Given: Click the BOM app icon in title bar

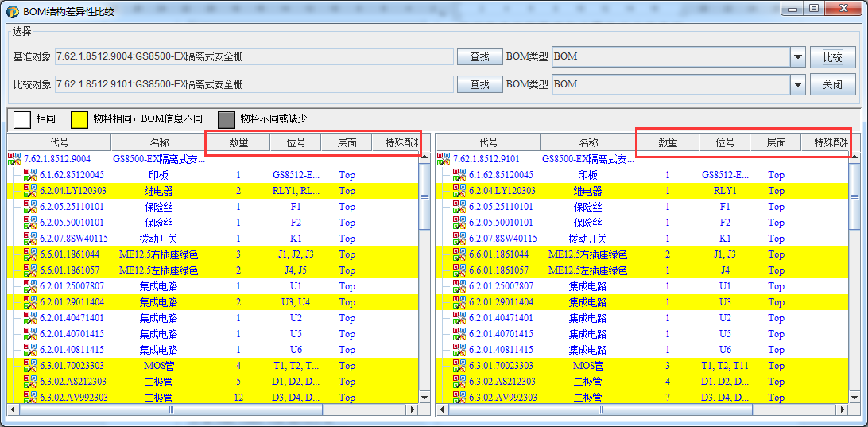Looking at the screenshot, I should (13, 10).
